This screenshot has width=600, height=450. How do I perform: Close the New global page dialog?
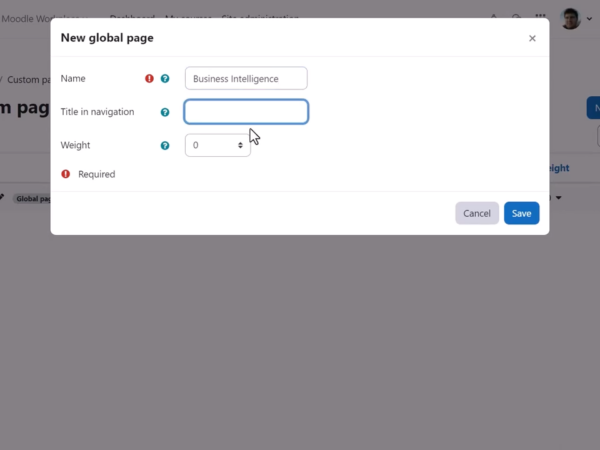tap(532, 38)
